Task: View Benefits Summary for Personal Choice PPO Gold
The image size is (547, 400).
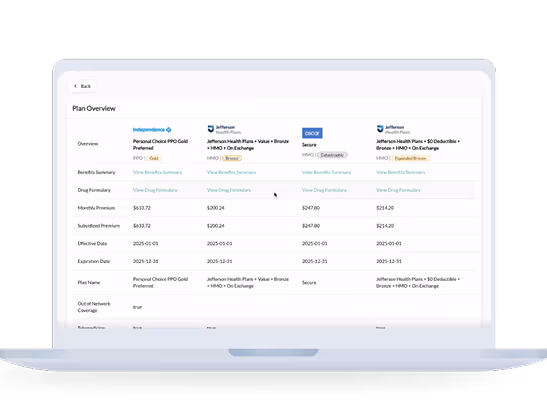Action: [157, 172]
